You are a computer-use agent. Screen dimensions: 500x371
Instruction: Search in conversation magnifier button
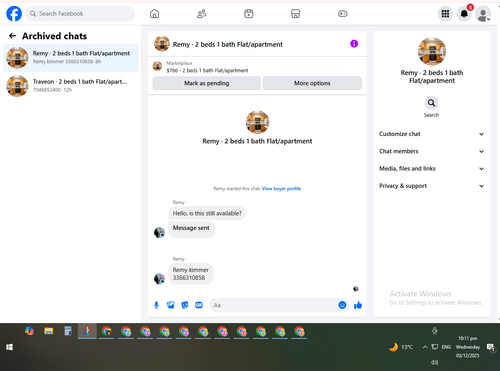(431, 103)
